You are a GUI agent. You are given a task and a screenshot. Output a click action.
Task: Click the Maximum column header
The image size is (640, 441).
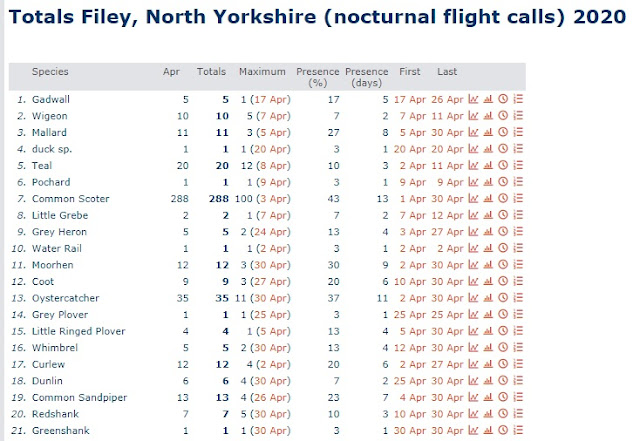click(263, 72)
